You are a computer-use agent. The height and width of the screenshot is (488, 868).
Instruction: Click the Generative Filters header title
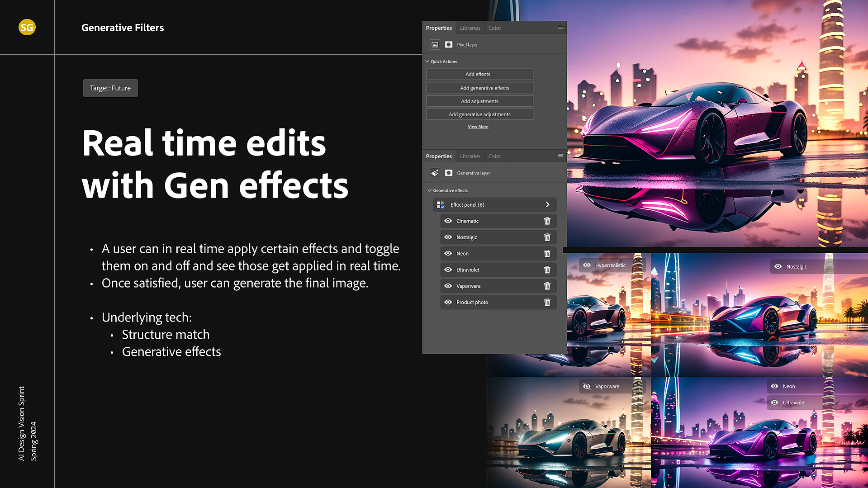(x=123, y=28)
